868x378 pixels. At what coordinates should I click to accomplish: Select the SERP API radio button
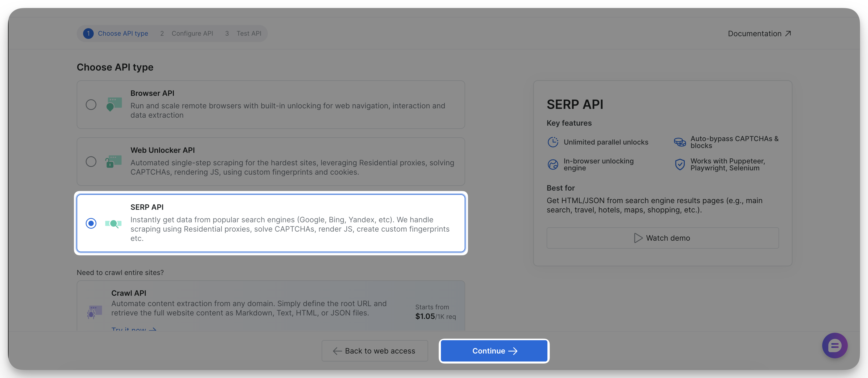click(x=91, y=223)
